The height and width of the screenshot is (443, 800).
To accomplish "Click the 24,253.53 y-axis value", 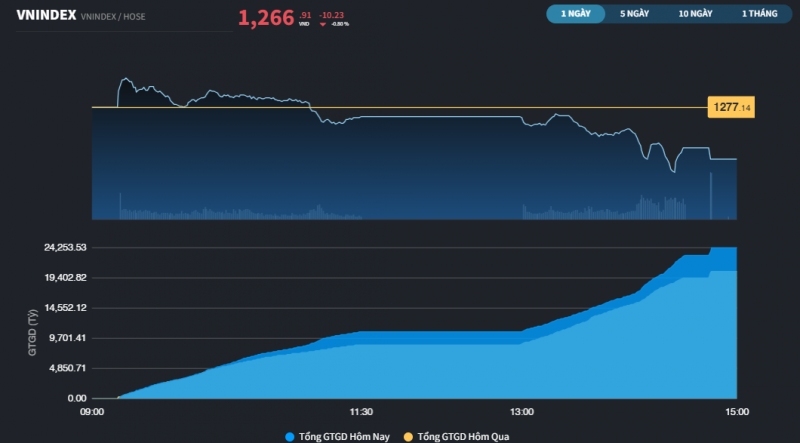I will tap(62, 247).
